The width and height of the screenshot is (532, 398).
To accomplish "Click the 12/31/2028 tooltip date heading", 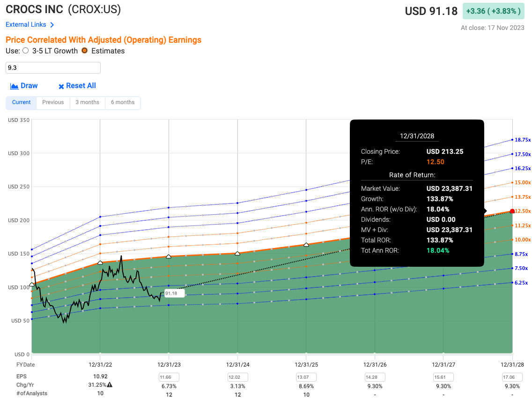I will [x=417, y=136].
